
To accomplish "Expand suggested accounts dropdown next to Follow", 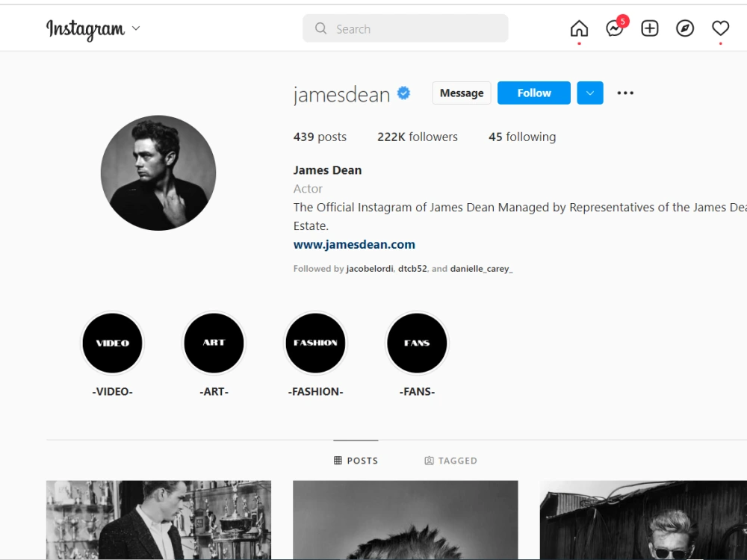I will click(x=590, y=93).
